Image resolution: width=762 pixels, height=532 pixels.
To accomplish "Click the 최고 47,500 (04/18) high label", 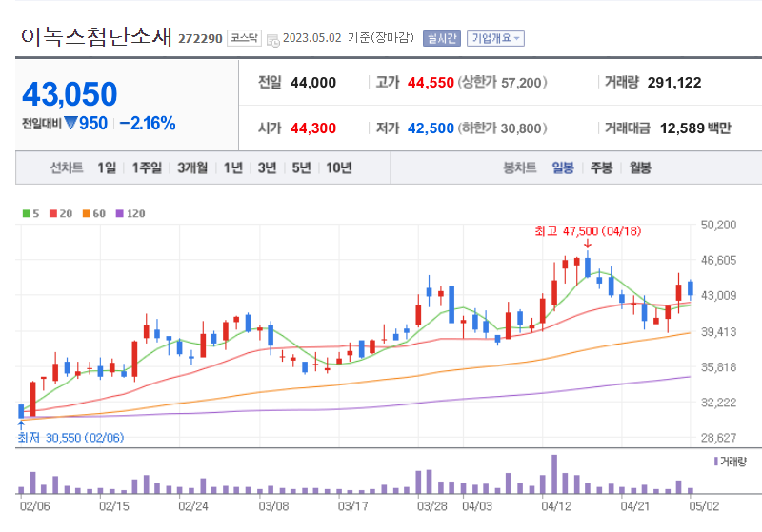I will [x=588, y=231].
